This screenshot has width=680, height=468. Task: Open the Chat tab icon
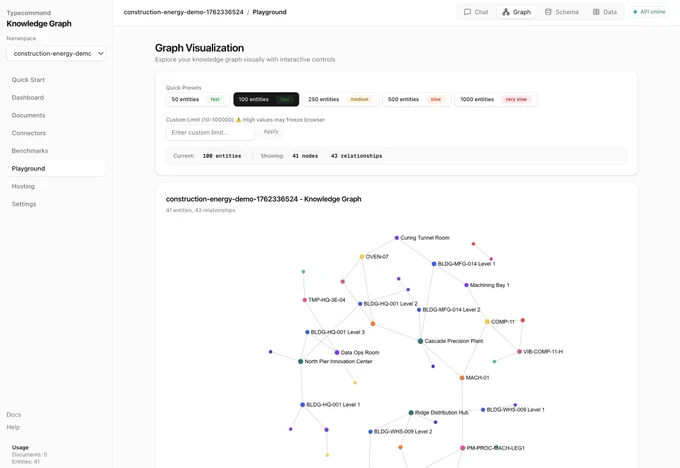pyautogui.click(x=468, y=12)
